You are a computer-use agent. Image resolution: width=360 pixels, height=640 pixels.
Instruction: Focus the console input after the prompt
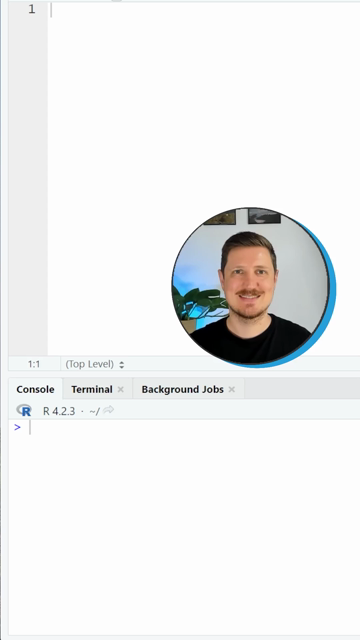tap(192, 427)
